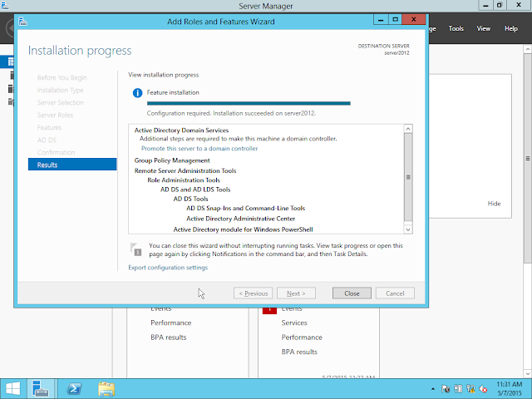
Task: Select the Features wizard step
Action: (x=50, y=127)
